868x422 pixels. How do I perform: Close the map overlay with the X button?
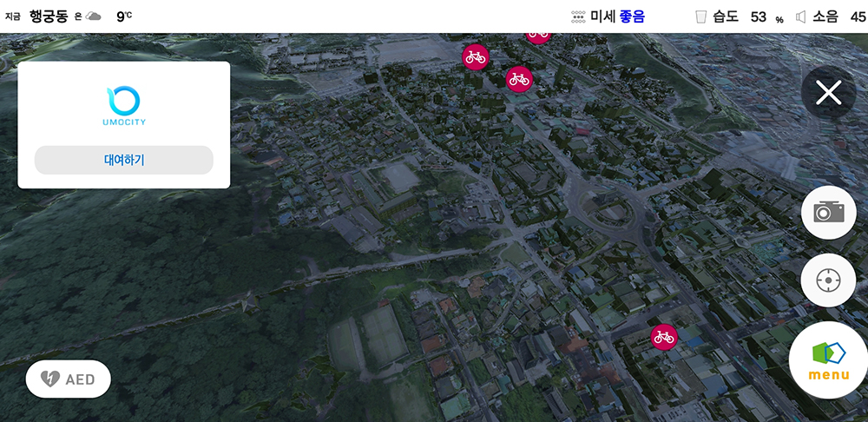pos(828,93)
